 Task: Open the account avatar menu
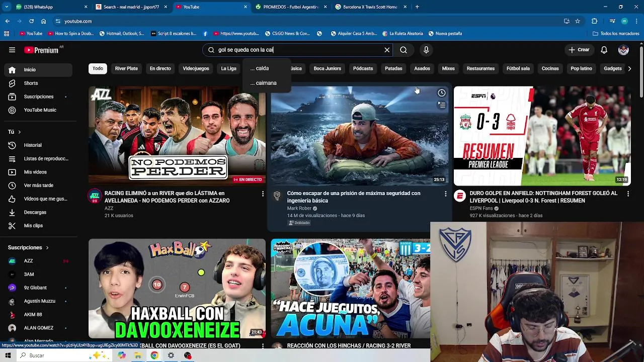point(623,50)
